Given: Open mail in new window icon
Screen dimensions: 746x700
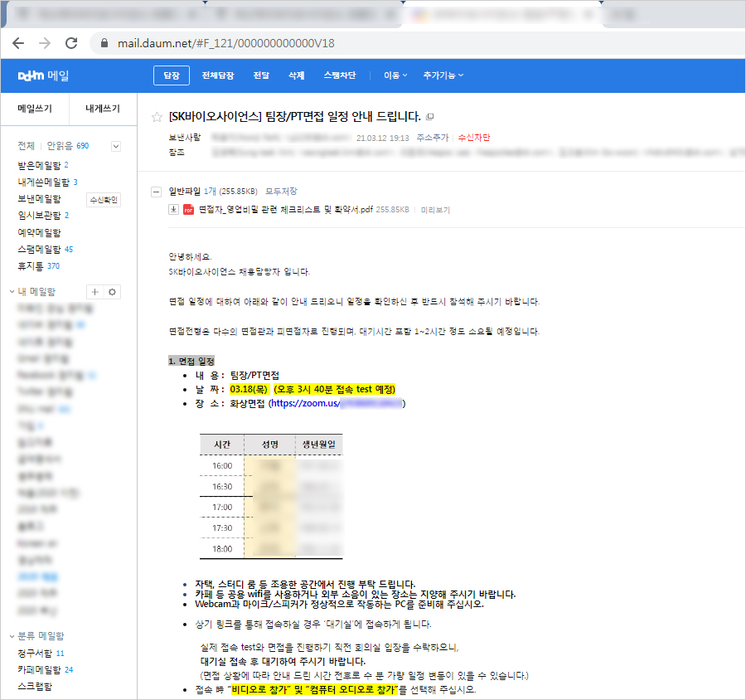Looking at the screenshot, I should click(x=429, y=117).
